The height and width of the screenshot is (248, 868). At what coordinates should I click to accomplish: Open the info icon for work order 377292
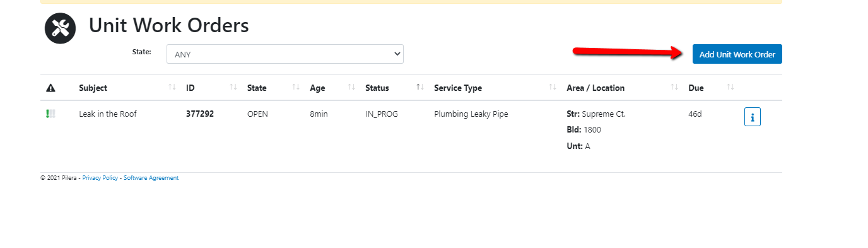[753, 117]
